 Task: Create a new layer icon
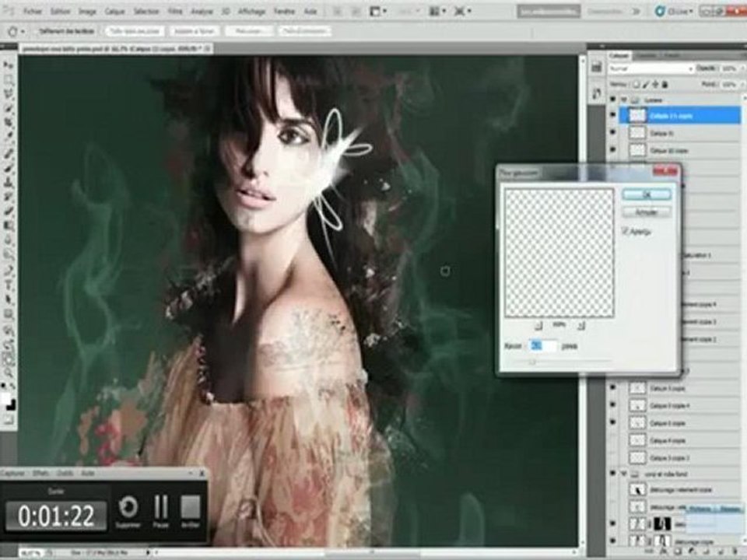pyautogui.click(x=722, y=551)
